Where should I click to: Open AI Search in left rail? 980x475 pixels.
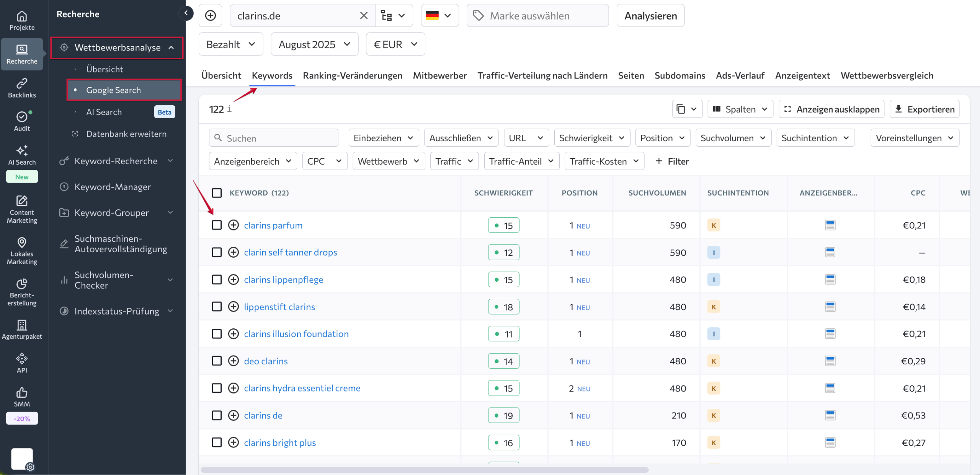pos(22,155)
